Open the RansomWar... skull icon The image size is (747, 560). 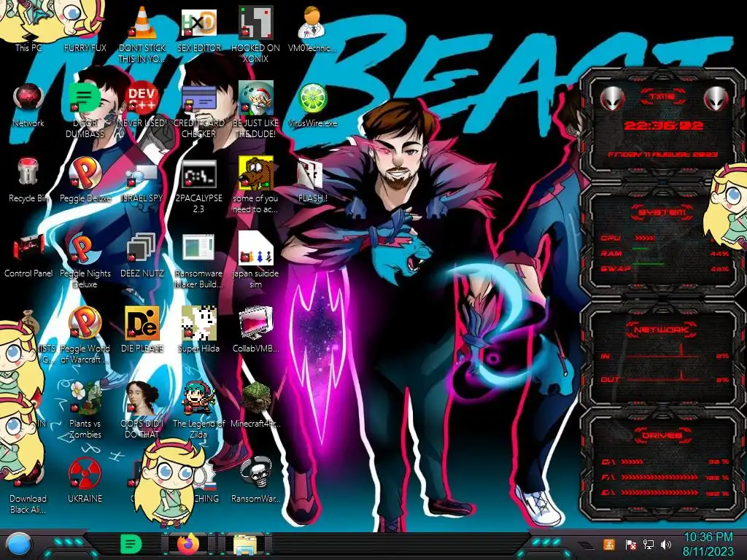point(255,472)
